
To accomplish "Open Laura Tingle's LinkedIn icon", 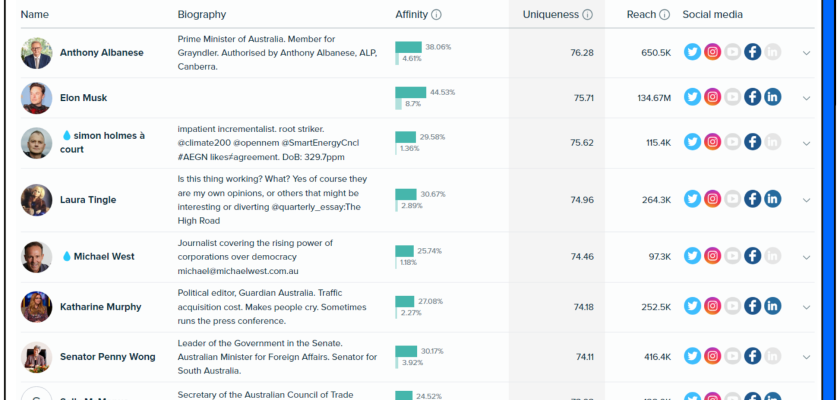I will point(773,199).
